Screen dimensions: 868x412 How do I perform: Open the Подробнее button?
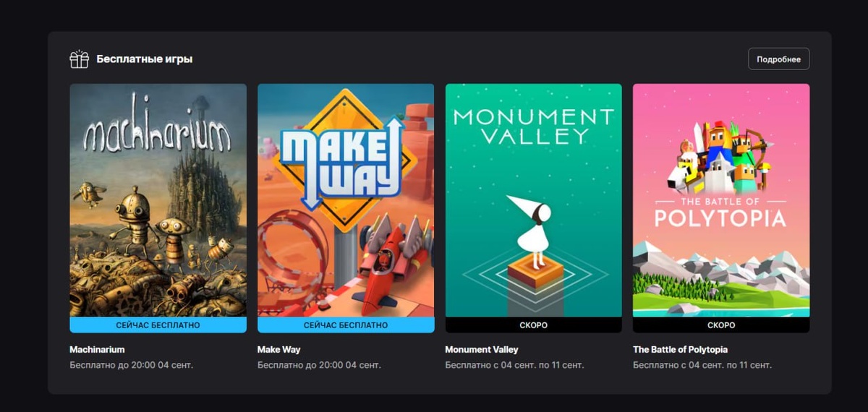tap(778, 59)
